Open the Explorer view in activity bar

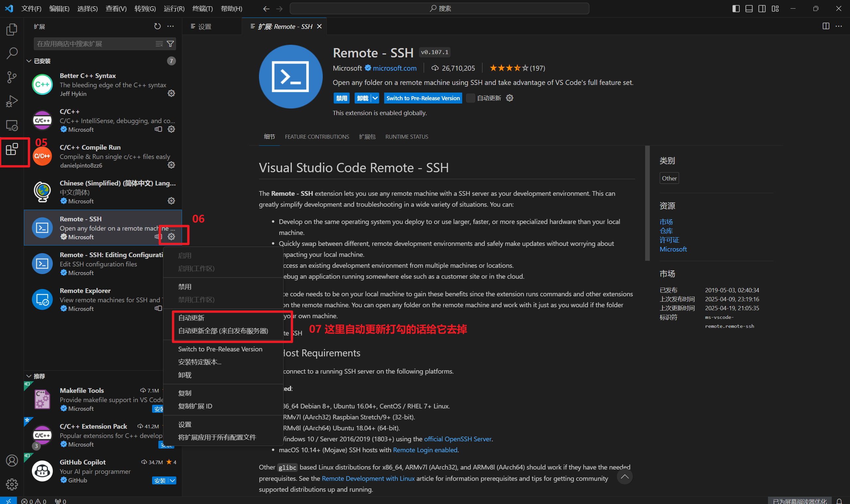pos(12,30)
